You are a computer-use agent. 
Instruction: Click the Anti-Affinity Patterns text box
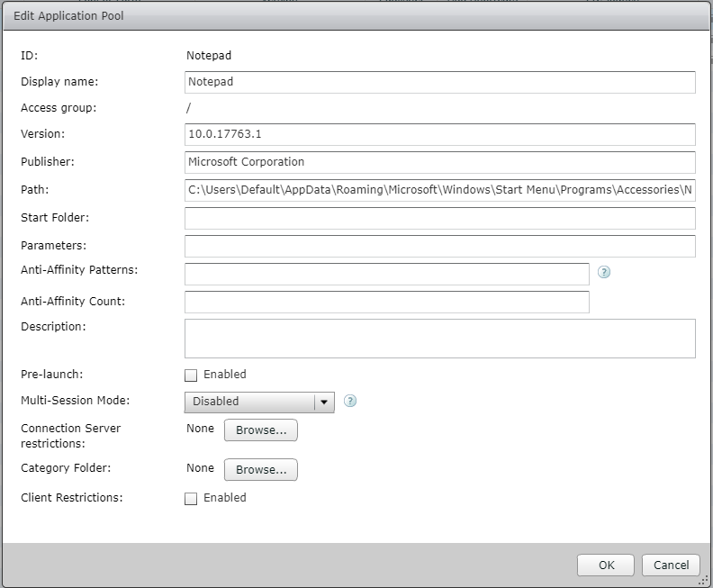coord(386,274)
